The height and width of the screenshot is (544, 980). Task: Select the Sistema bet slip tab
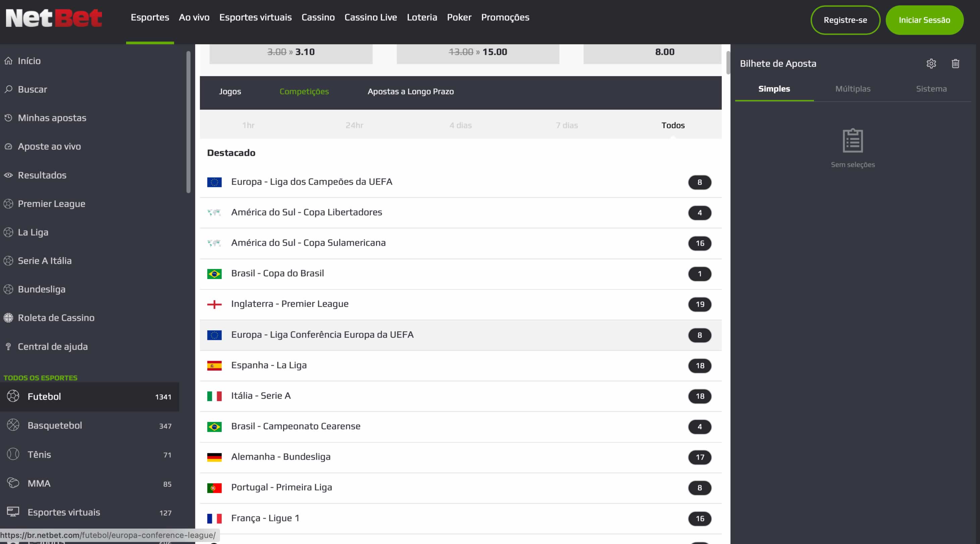coord(931,89)
